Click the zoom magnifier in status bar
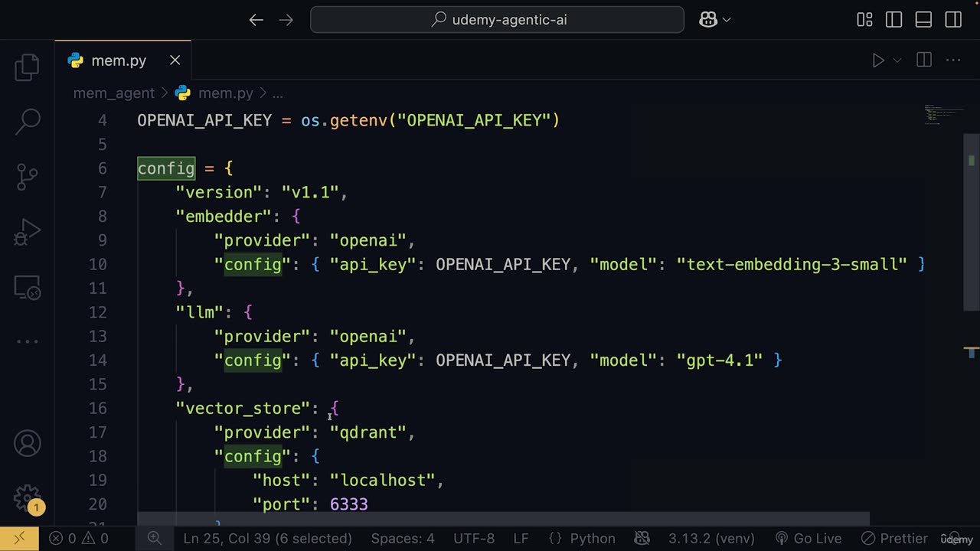Image resolution: width=980 pixels, height=551 pixels. click(x=154, y=538)
